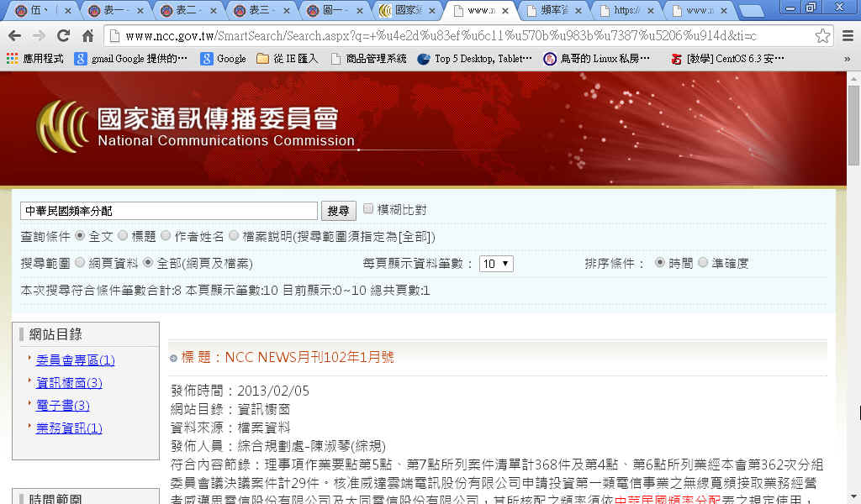Close the 伍 tab

point(67,10)
